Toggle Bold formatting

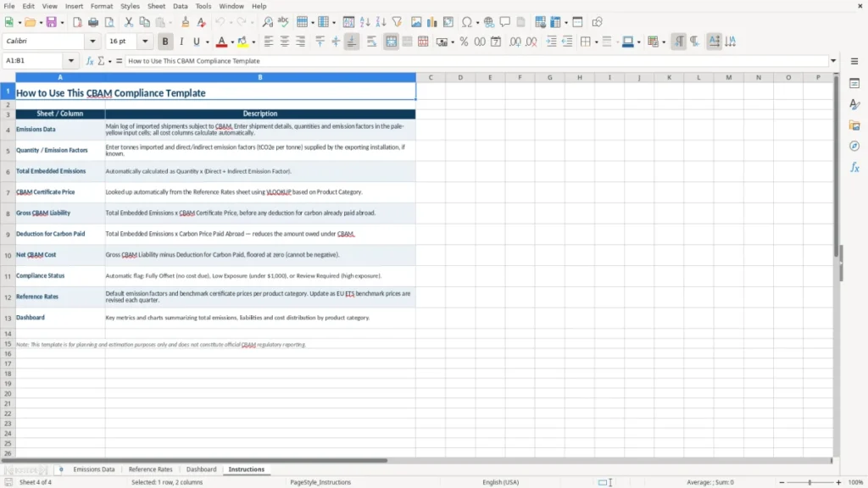(x=165, y=42)
